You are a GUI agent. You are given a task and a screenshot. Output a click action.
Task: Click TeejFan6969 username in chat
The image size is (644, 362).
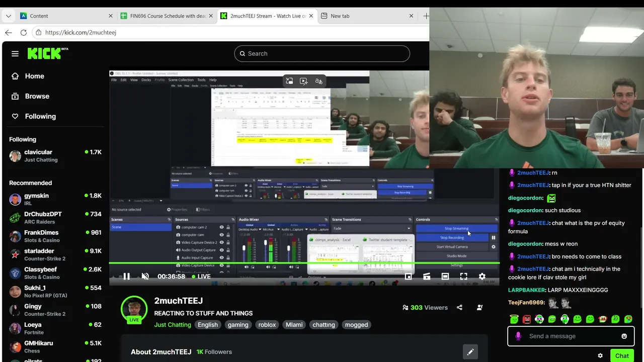tap(527, 303)
